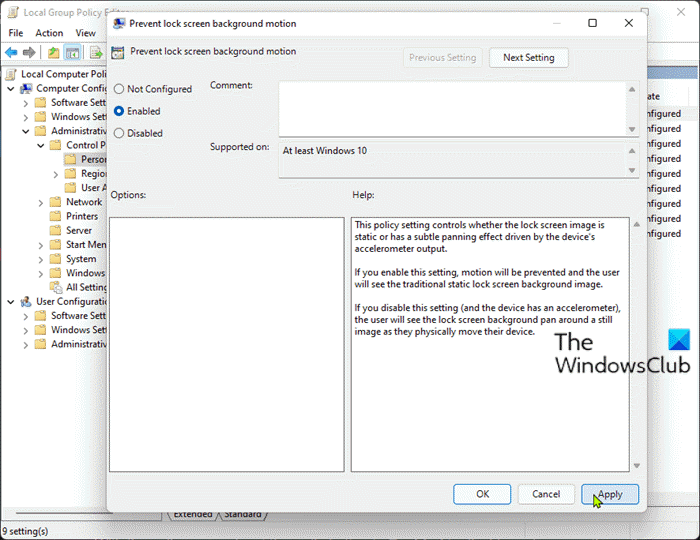
Task: Click Supported on scroll up arrow
Action: coord(632,151)
